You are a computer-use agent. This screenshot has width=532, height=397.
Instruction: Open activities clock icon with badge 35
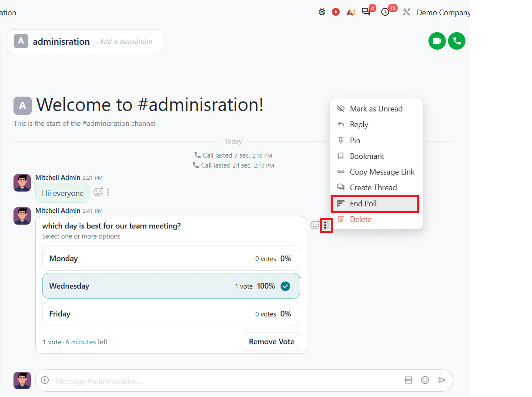385,12
